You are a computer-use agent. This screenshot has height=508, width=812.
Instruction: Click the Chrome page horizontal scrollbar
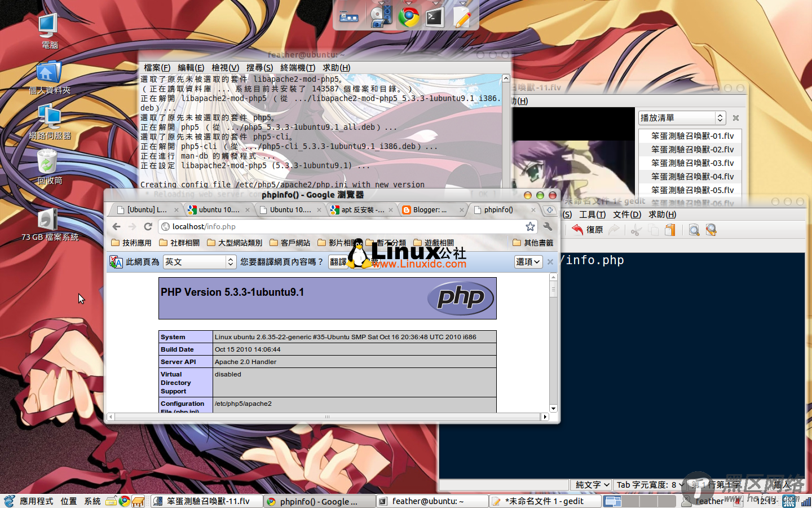click(327, 417)
